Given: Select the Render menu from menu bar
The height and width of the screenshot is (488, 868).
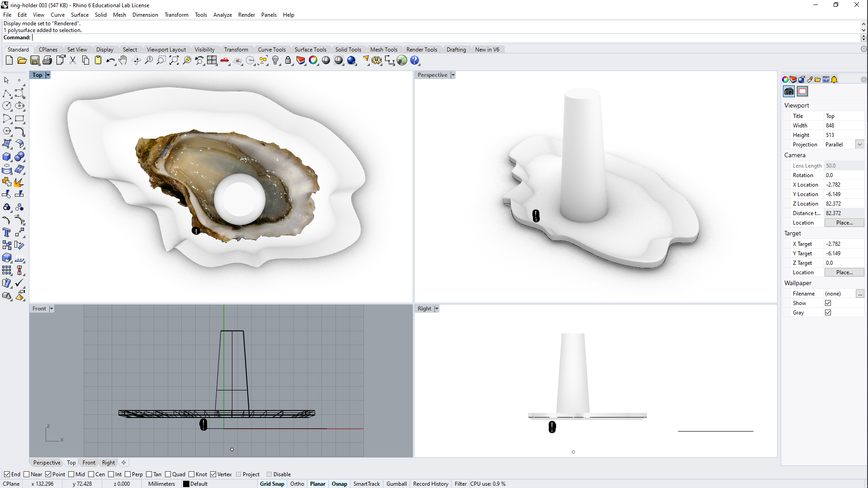Looking at the screenshot, I should pos(247,14).
